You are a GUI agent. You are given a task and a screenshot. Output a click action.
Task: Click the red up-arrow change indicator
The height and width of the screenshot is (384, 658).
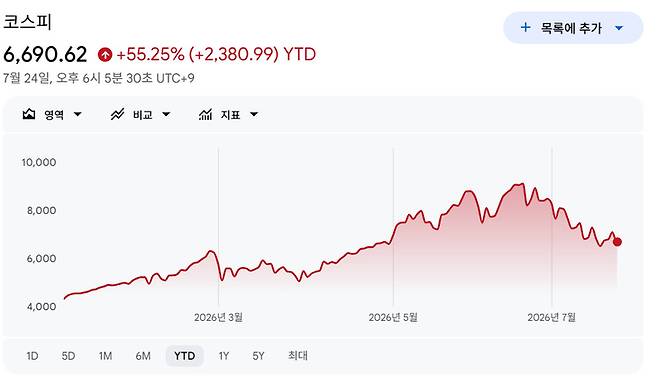[x=105, y=55]
